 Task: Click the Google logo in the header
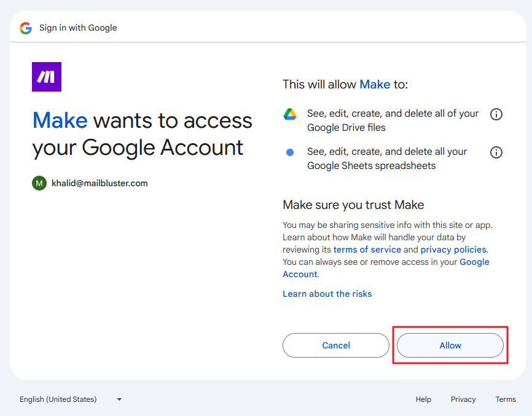pyautogui.click(x=26, y=28)
